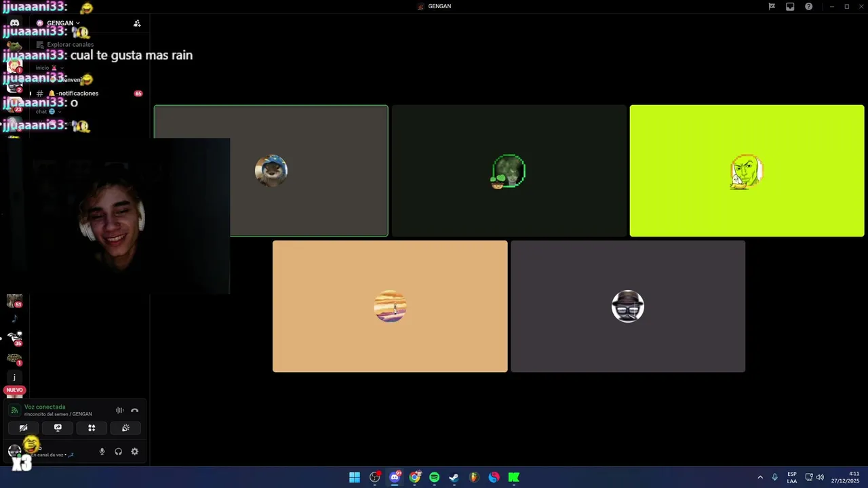This screenshot has height=488, width=868.
Task: Open the server icon labeled j
Action: [x=14, y=378]
